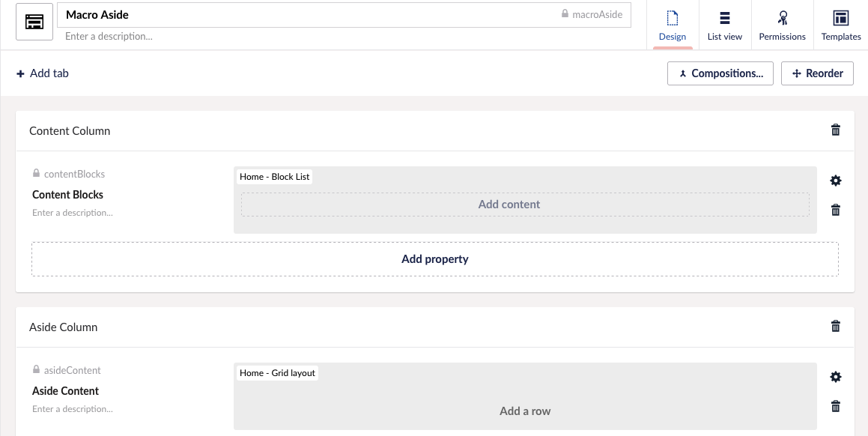Viewport: 868px width, 436px height.
Task: Click the Content Column group name
Action: pos(70,131)
